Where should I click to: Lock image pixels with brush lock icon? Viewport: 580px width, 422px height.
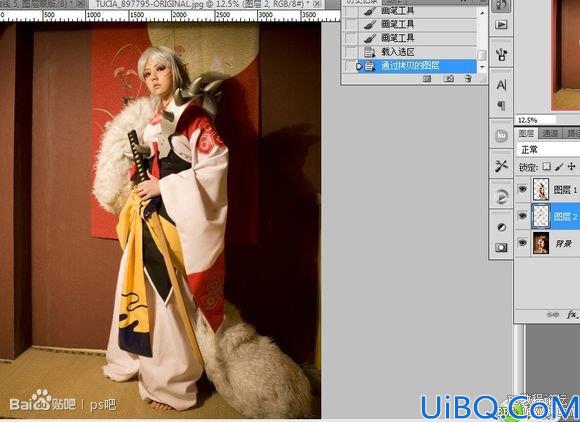[x=559, y=167]
